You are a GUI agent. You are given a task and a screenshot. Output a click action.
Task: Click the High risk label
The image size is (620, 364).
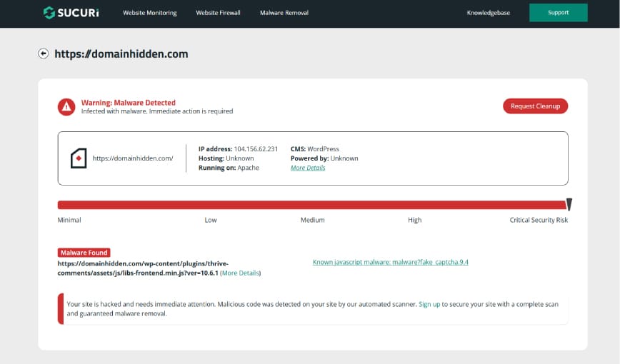[415, 220]
